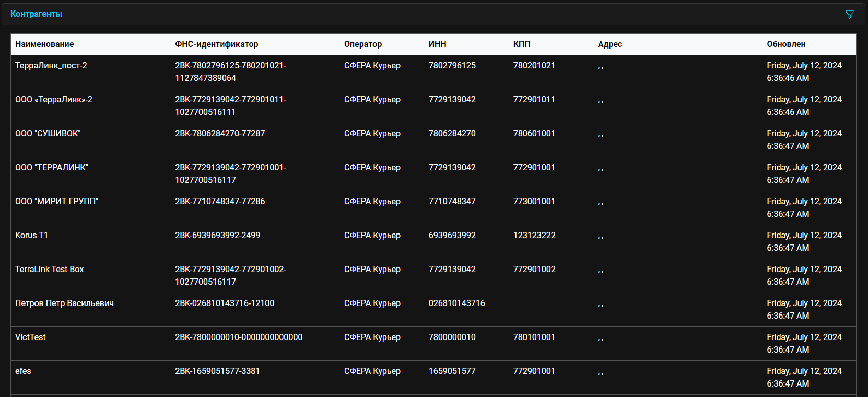Viewport: 868px width, 397px height.
Task: Sort by ФНС-идентификатор column header
Action: pos(217,44)
